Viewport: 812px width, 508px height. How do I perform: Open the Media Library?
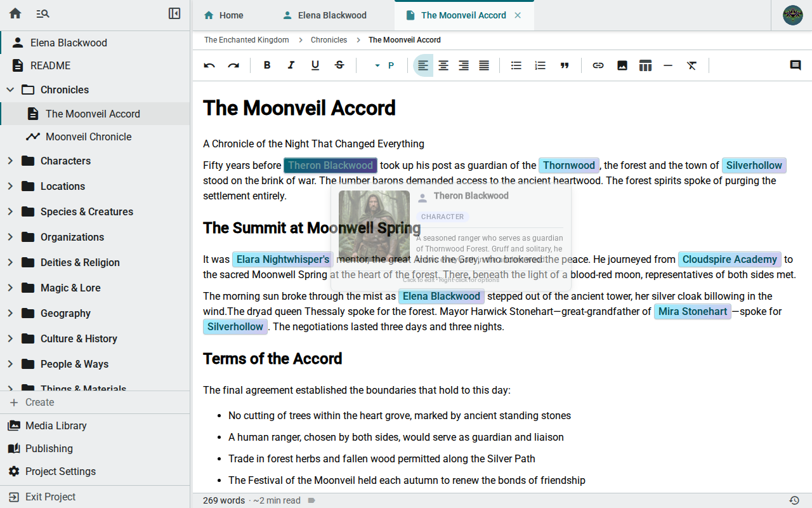point(95,425)
